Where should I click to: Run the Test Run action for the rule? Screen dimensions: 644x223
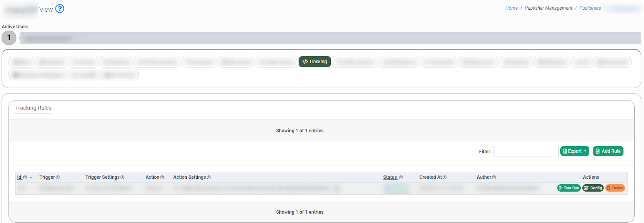tap(568, 188)
